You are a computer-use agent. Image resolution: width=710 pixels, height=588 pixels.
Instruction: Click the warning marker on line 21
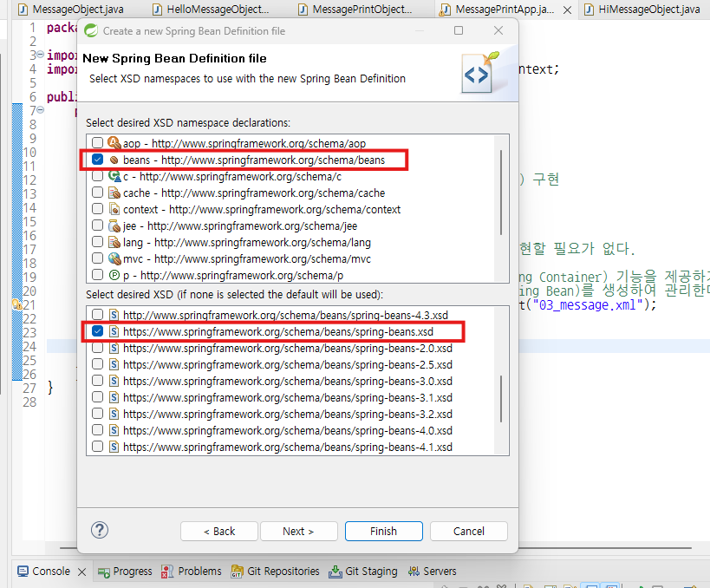pos(17,304)
